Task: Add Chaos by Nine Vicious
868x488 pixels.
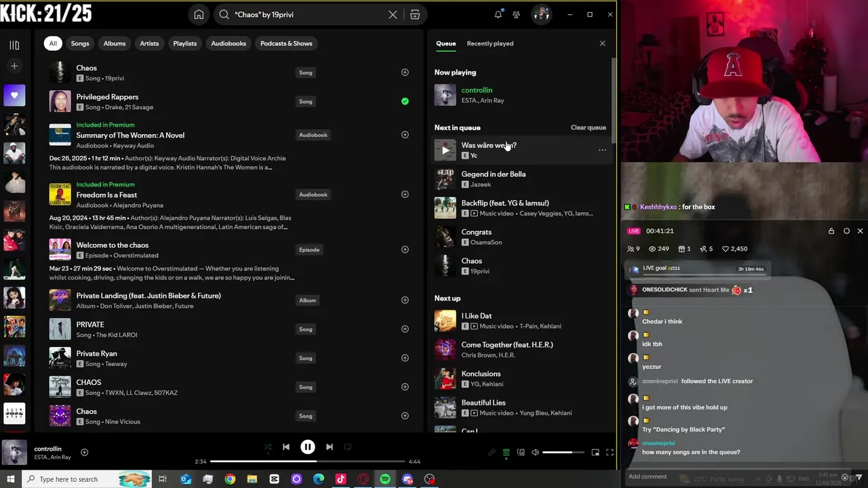Action: click(x=405, y=416)
